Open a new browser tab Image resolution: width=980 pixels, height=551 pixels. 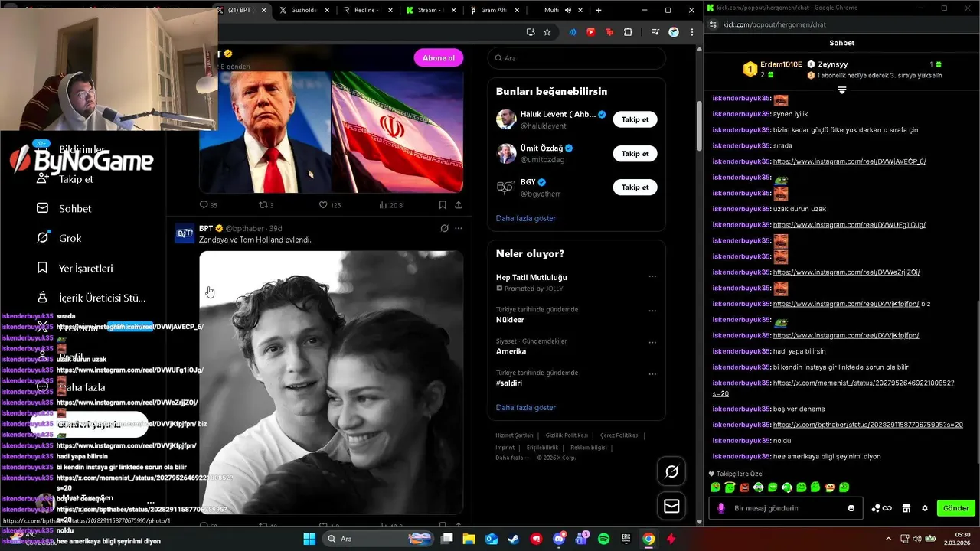(599, 10)
